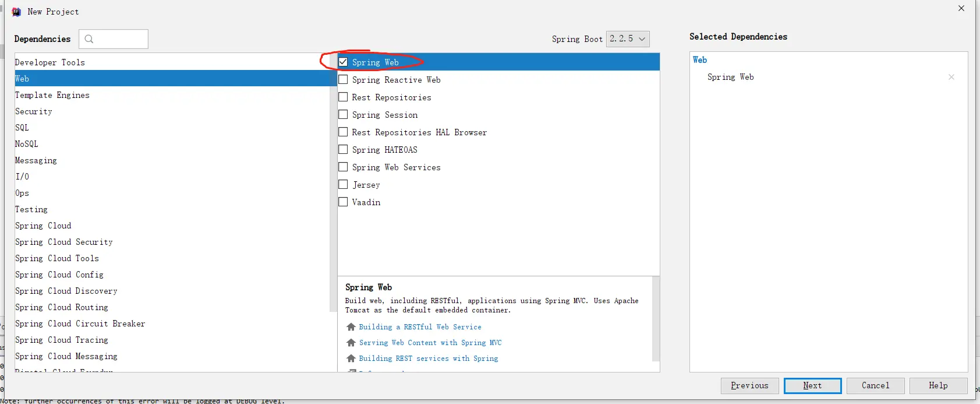
Task: Click the Previous button
Action: (x=749, y=385)
